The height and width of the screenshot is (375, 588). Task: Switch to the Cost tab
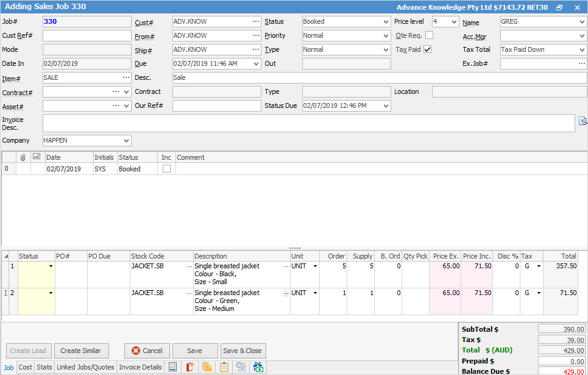coord(26,367)
